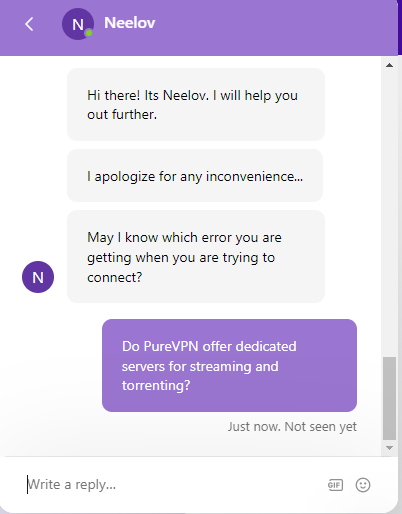This screenshot has height=514, width=402.
Task: Click the 'May I know which error' message
Action: pyautogui.click(x=196, y=257)
